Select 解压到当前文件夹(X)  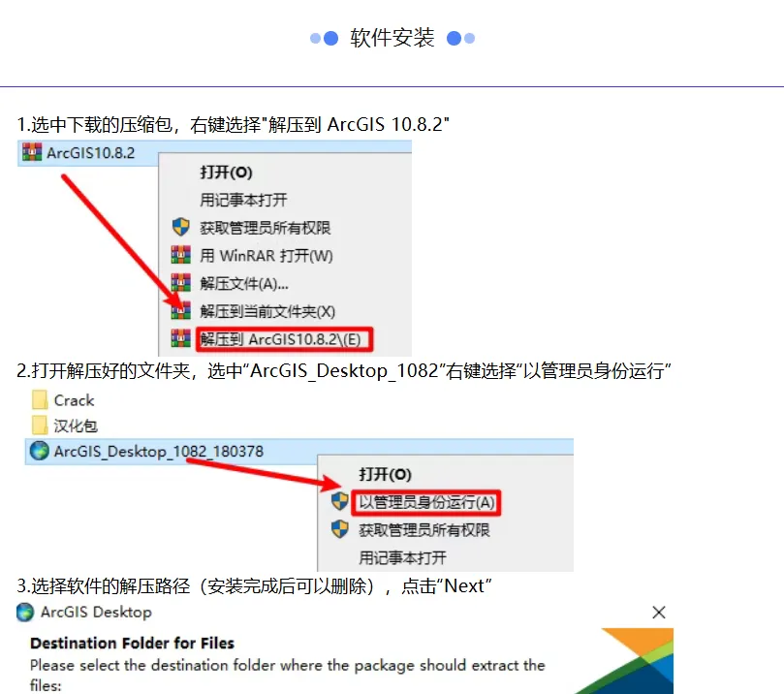tap(267, 312)
